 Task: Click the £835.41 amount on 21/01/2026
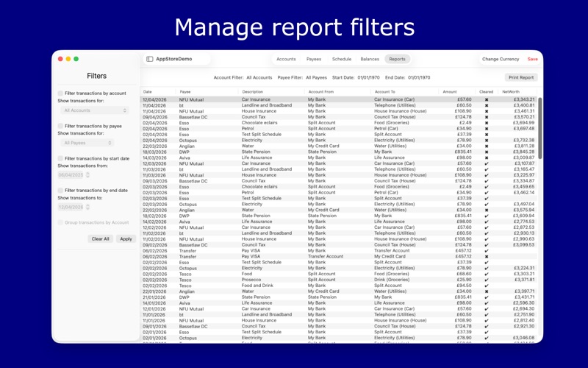click(463, 297)
